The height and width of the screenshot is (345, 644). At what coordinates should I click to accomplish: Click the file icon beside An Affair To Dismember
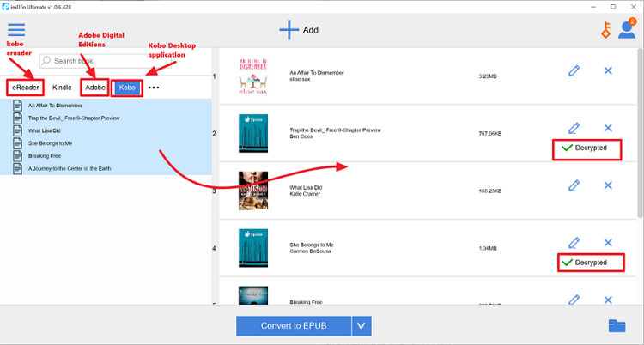(x=18, y=106)
